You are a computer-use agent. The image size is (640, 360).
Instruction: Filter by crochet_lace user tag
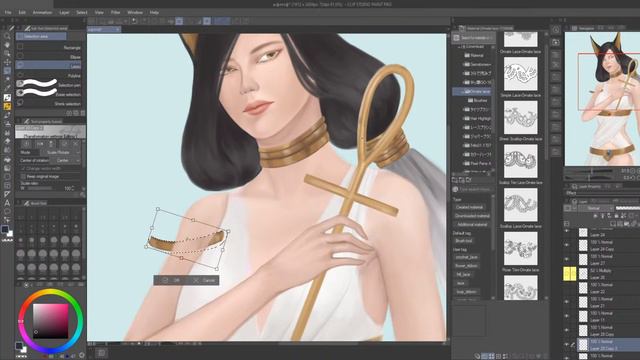coord(466,257)
